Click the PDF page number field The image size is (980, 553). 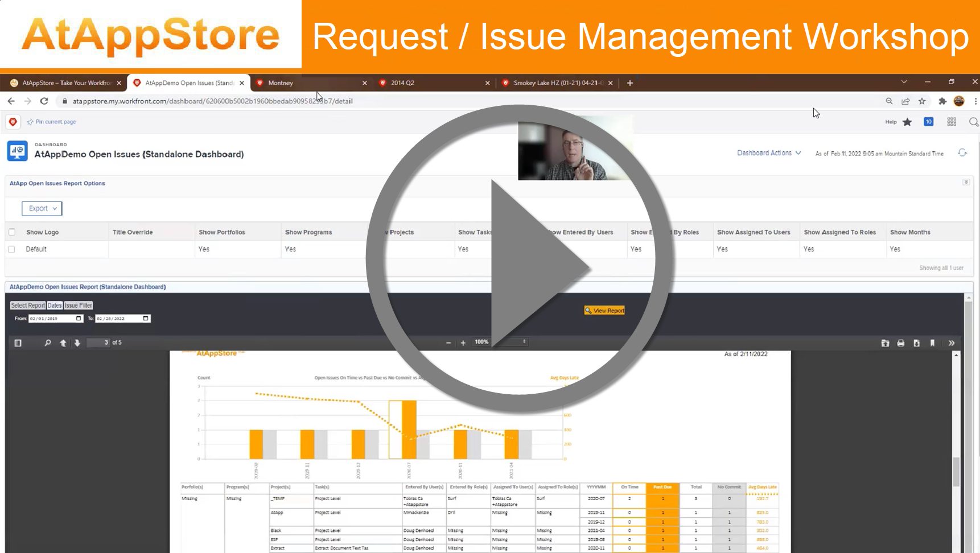coord(98,342)
